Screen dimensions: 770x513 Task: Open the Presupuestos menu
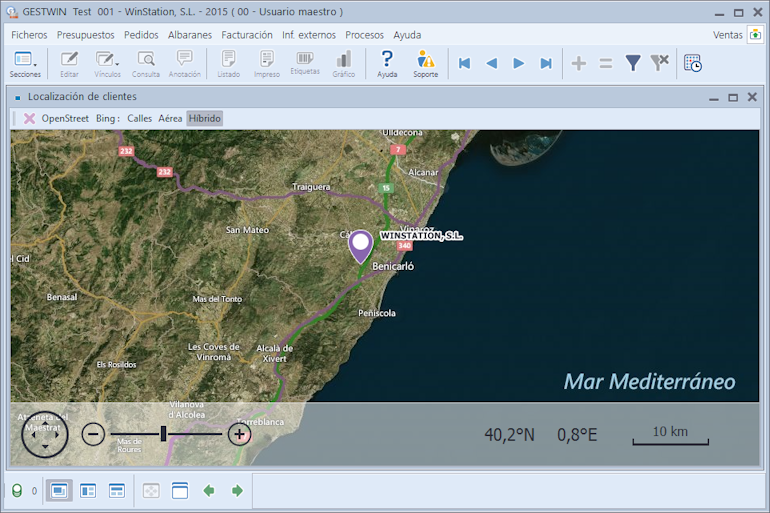(85, 35)
